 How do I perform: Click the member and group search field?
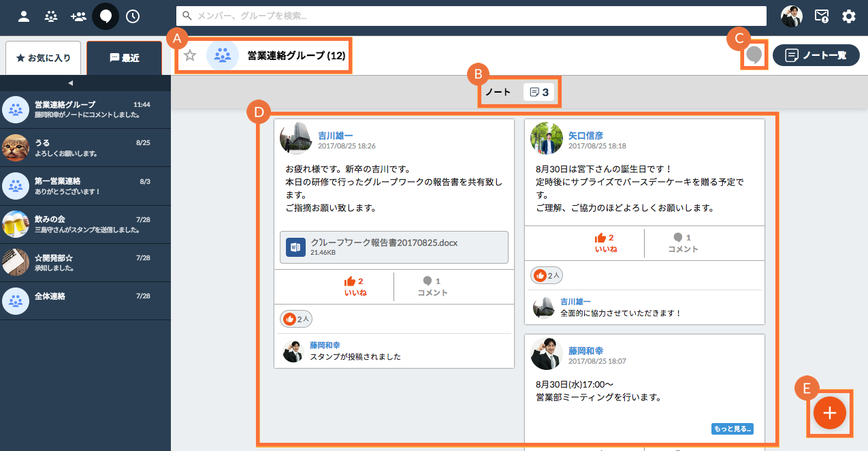pyautogui.click(x=470, y=16)
